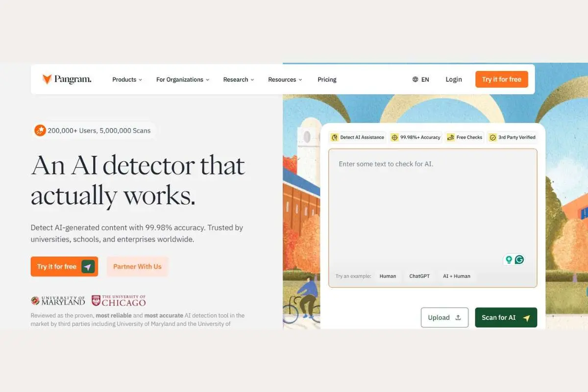Open the Pricing page

point(327,79)
